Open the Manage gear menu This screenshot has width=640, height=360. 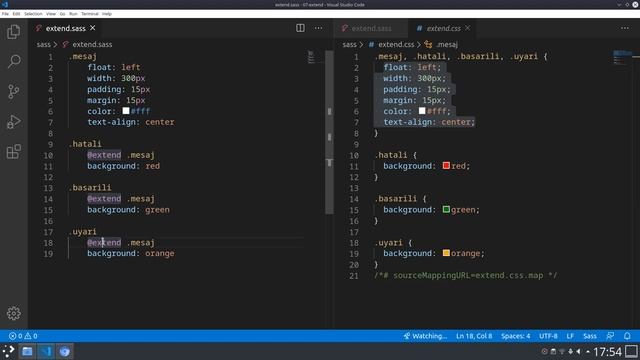pyautogui.click(x=13, y=313)
